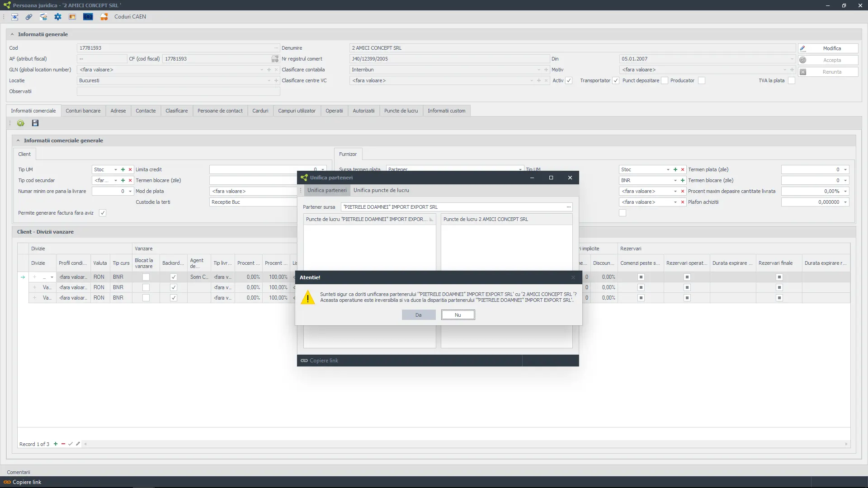The height and width of the screenshot is (488, 868).
Task: Toggle Transportor checkbox in partner form
Action: tap(615, 80)
